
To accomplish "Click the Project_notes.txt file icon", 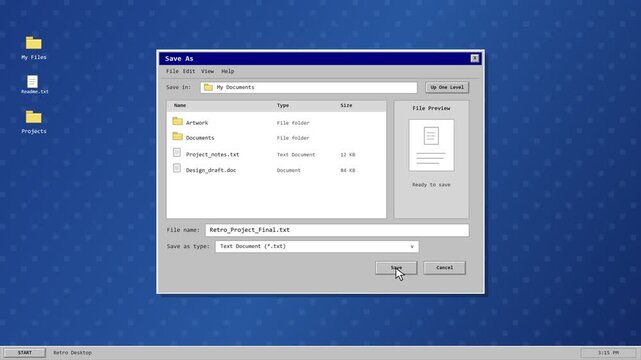I will click(177, 152).
